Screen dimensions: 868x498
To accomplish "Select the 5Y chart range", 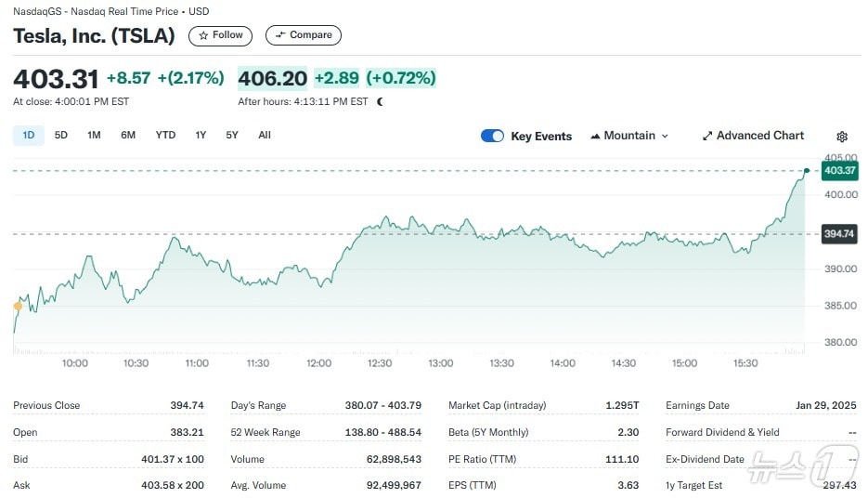I will click(232, 136).
